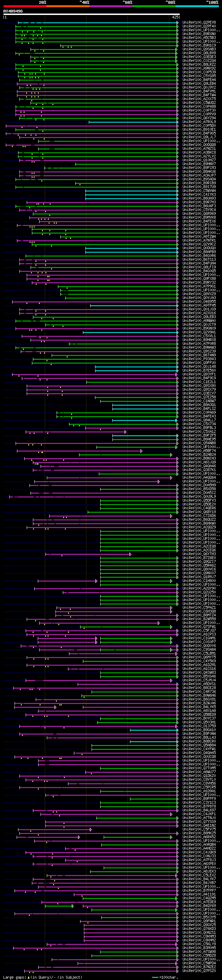Open hit UniRef100_C0P539

coord(199,72)
